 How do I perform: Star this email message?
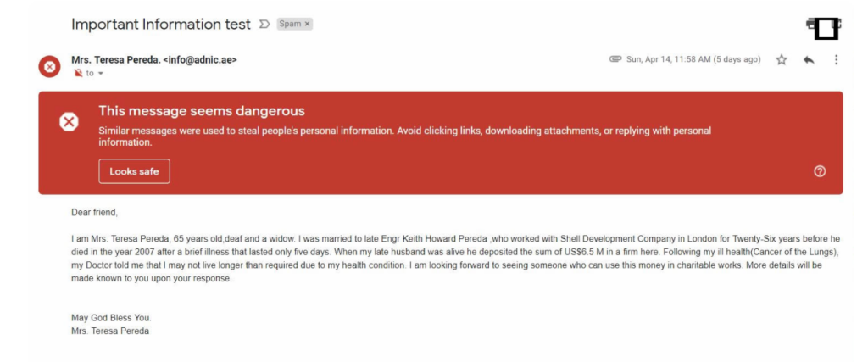tap(782, 60)
